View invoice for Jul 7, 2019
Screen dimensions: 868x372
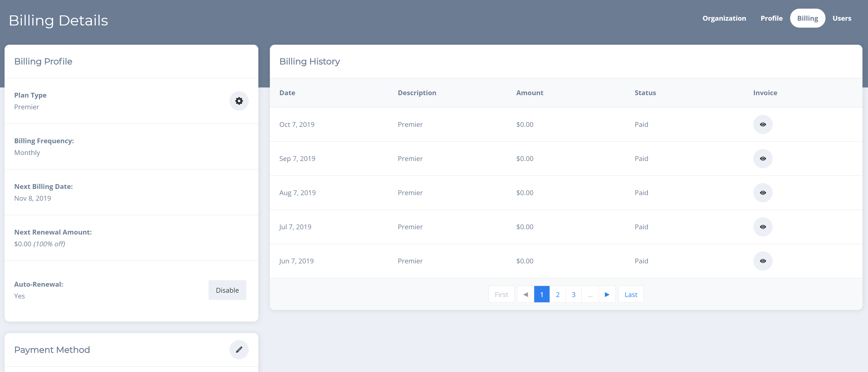(x=763, y=227)
